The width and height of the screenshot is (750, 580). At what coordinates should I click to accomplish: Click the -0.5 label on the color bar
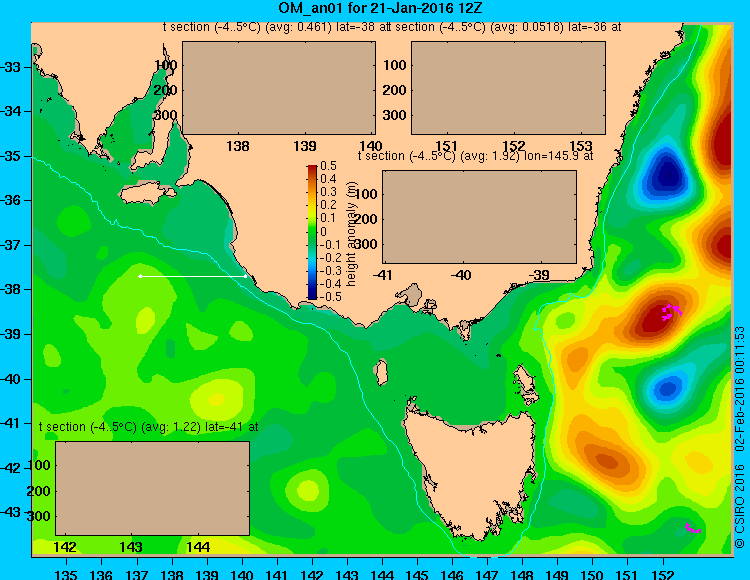pos(329,296)
